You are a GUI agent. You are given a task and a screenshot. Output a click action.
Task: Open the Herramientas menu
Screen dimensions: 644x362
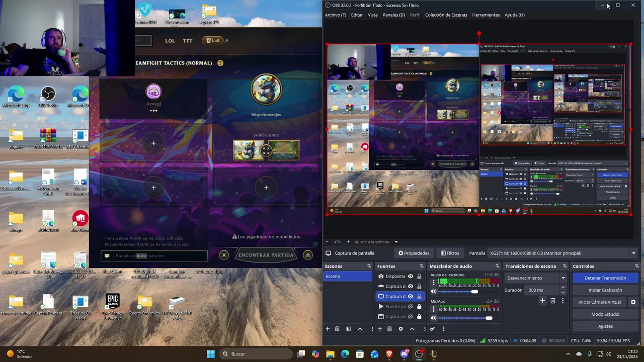point(486,15)
